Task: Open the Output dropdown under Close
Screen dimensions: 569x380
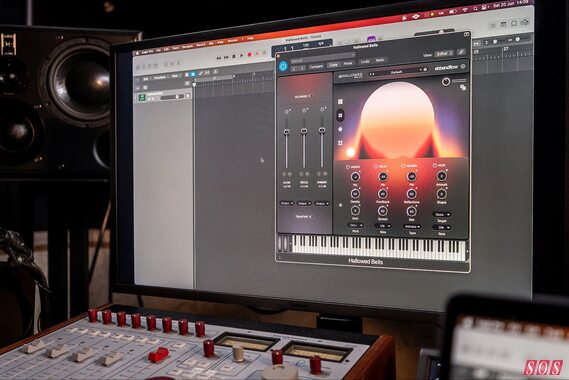Action: [x=287, y=204]
